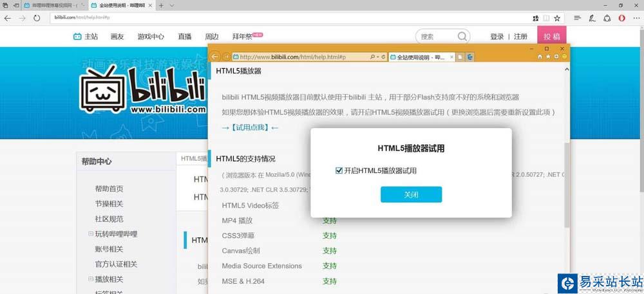
Task: Open 账号相关 in help sidebar
Action: pyautogui.click(x=109, y=249)
